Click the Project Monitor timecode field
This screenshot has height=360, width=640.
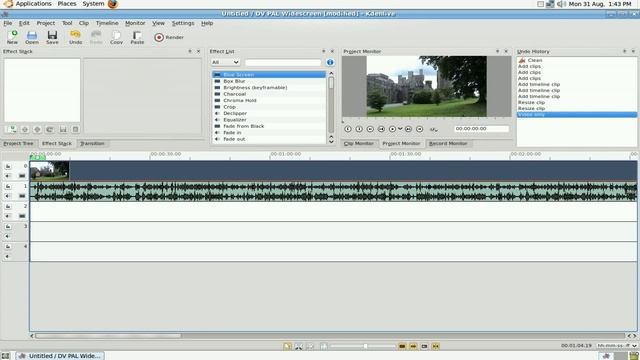[481, 129]
